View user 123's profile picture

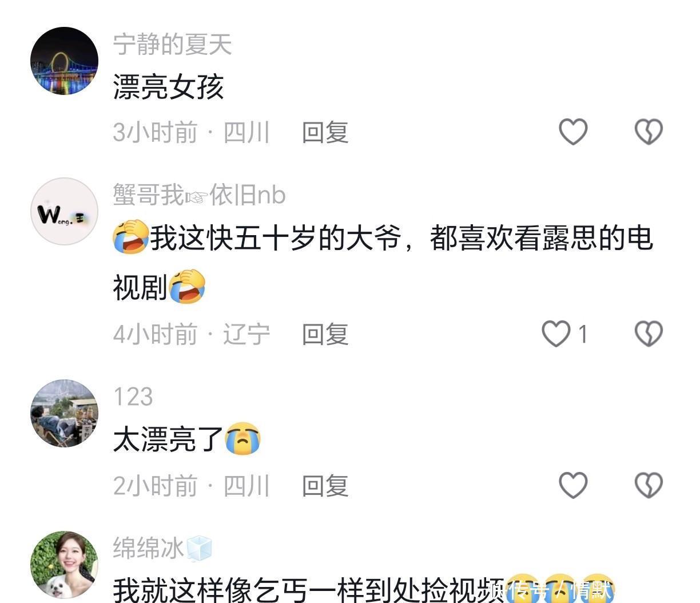pos(64,413)
